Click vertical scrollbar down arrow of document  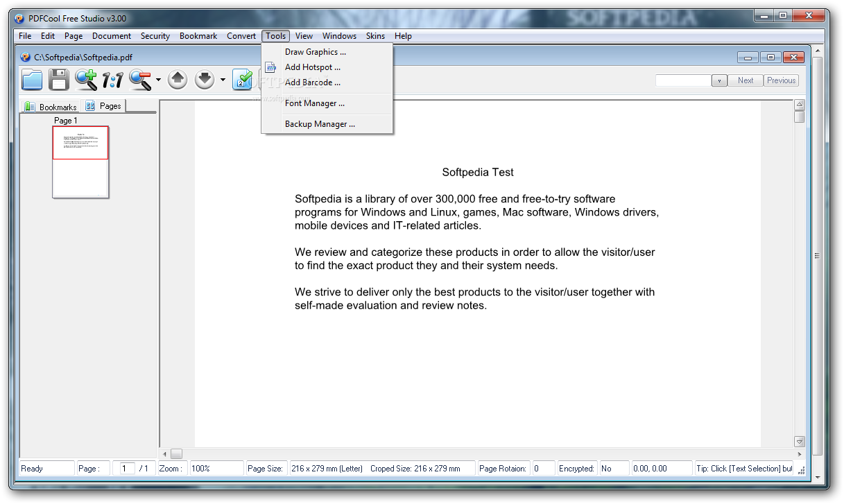tap(800, 442)
